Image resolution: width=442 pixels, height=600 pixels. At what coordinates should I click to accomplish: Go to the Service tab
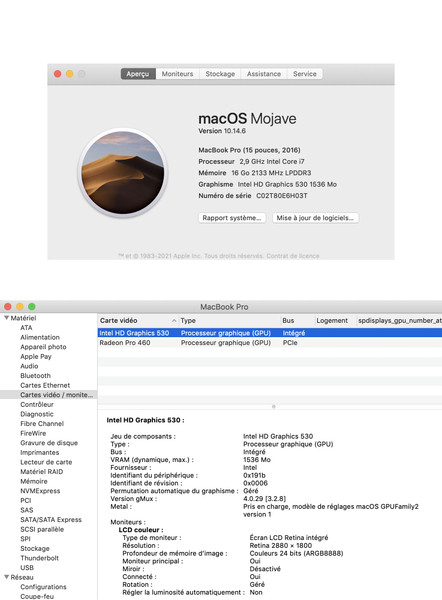(305, 74)
